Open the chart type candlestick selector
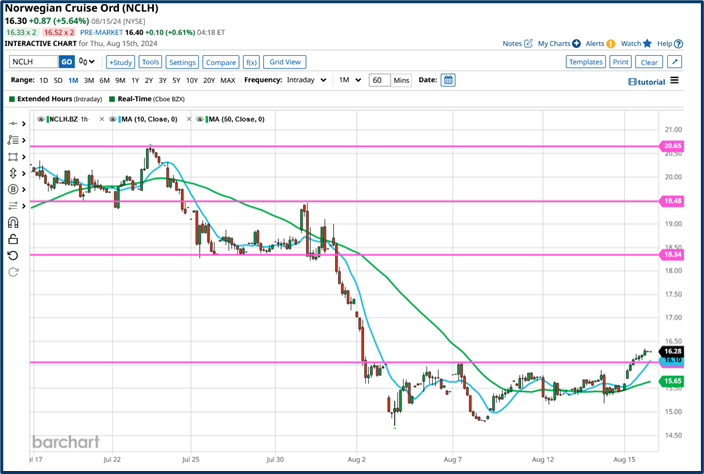The width and height of the screenshot is (704, 474). 87,61
